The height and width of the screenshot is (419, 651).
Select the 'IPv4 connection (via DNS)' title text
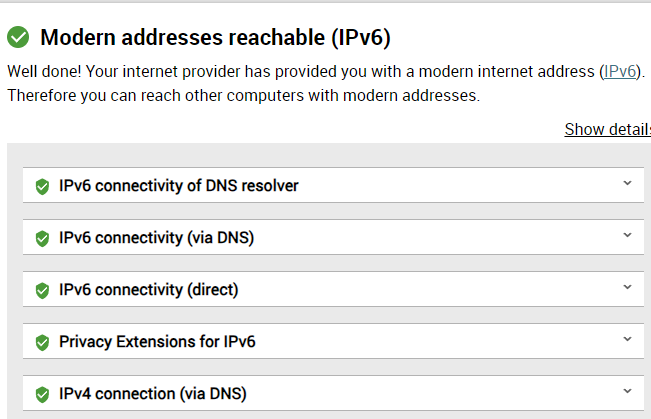click(152, 393)
